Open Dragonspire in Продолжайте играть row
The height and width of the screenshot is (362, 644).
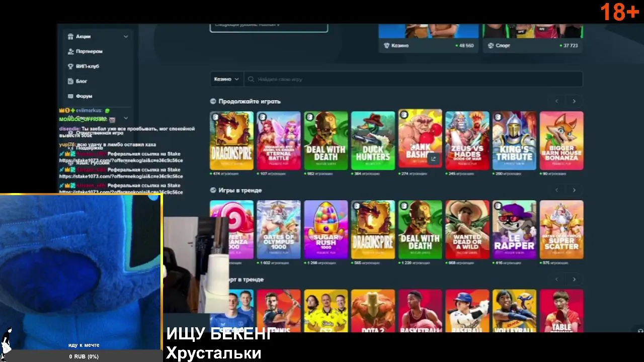pos(231,140)
